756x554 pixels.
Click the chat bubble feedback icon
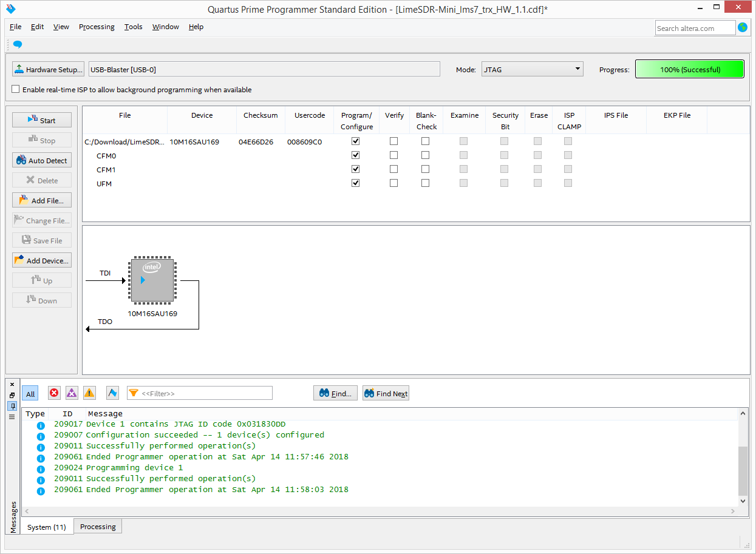[x=17, y=44]
